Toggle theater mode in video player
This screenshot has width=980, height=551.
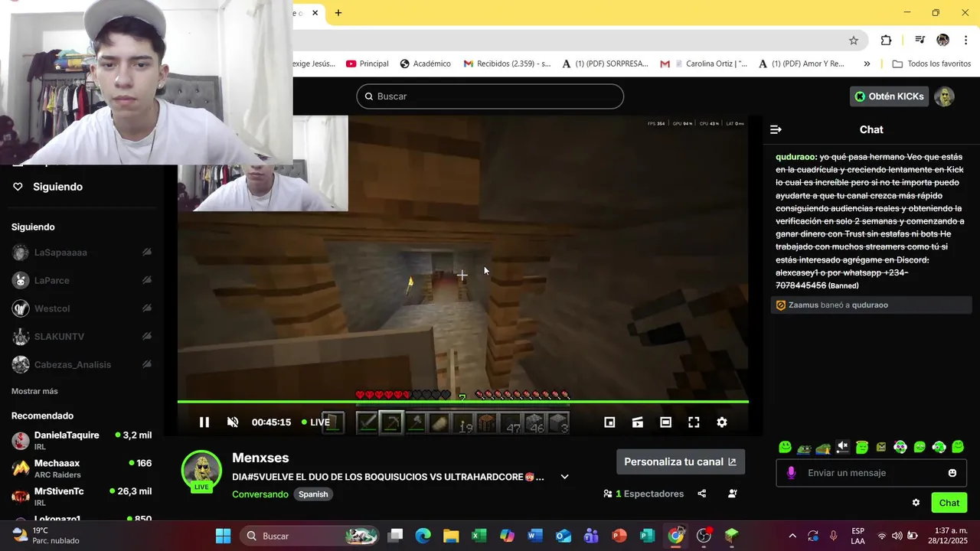(x=665, y=422)
